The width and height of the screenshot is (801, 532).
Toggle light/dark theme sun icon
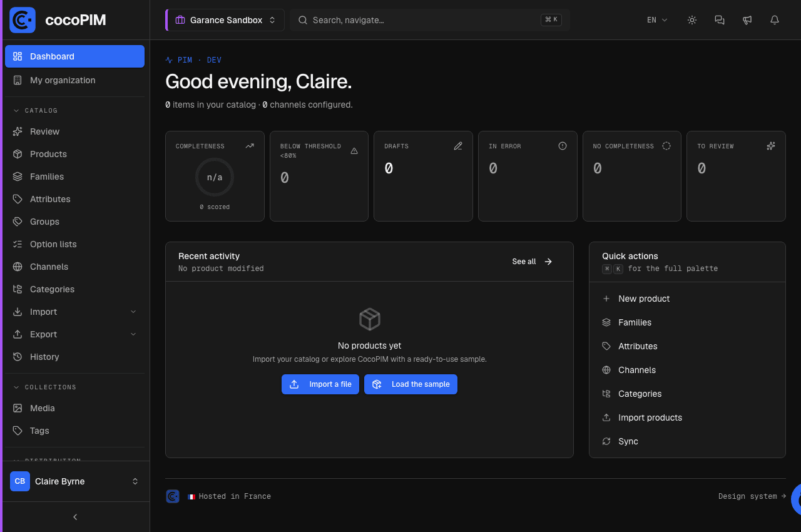(x=692, y=20)
